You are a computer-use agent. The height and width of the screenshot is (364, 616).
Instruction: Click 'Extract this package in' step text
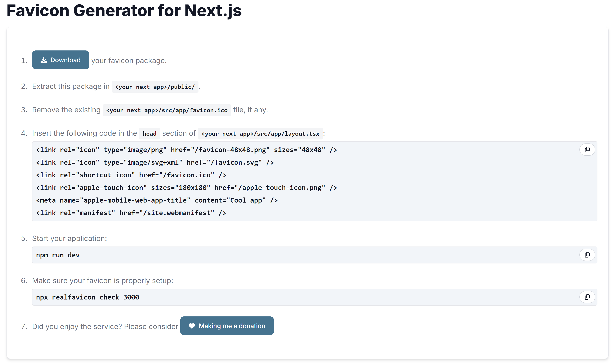[x=71, y=86]
